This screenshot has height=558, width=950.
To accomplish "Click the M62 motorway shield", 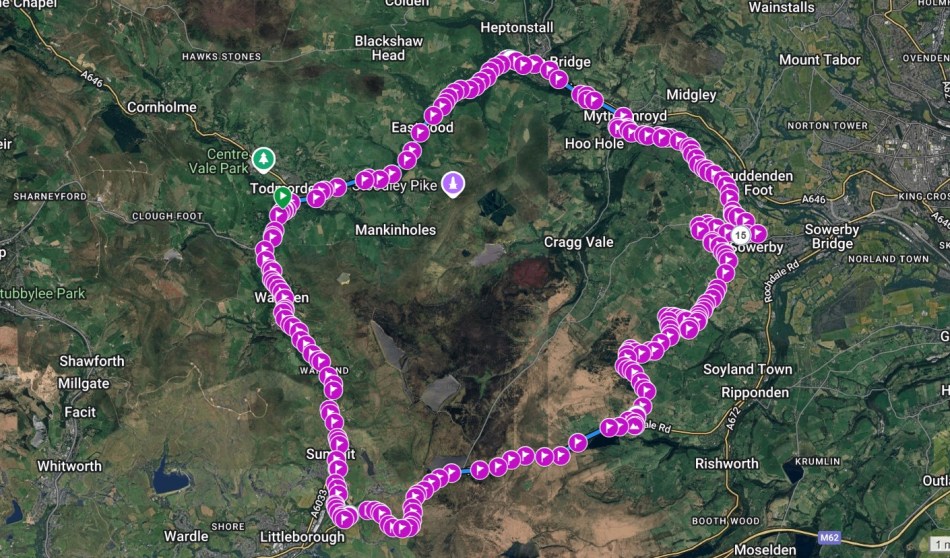I will [829, 537].
